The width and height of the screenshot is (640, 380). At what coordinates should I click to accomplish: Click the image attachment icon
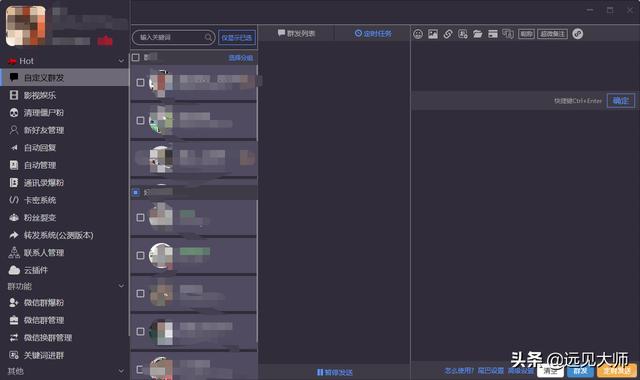click(433, 34)
